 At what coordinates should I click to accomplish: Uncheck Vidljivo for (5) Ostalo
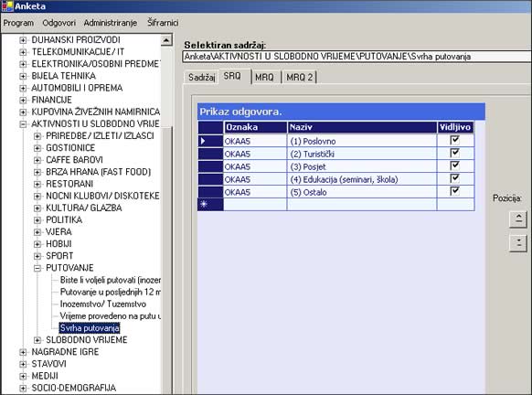point(454,191)
